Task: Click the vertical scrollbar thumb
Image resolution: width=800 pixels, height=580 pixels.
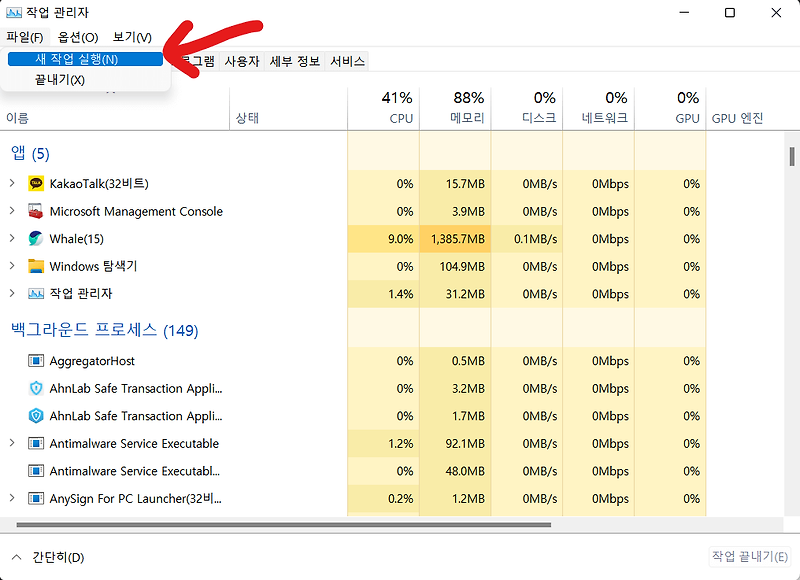Action: click(x=792, y=157)
